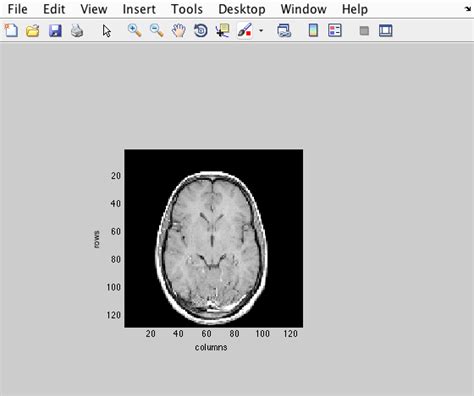Open the Window menu
474x396 pixels.
click(x=303, y=9)
